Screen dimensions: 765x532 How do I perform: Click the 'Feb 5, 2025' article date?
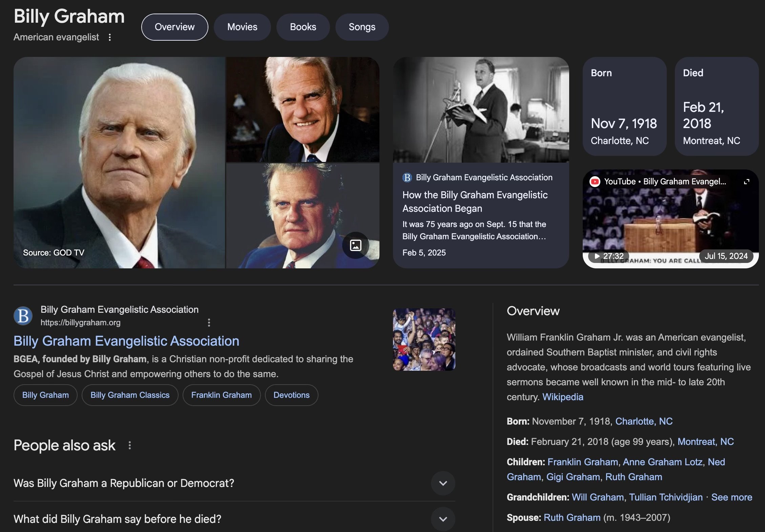point(424,253)
